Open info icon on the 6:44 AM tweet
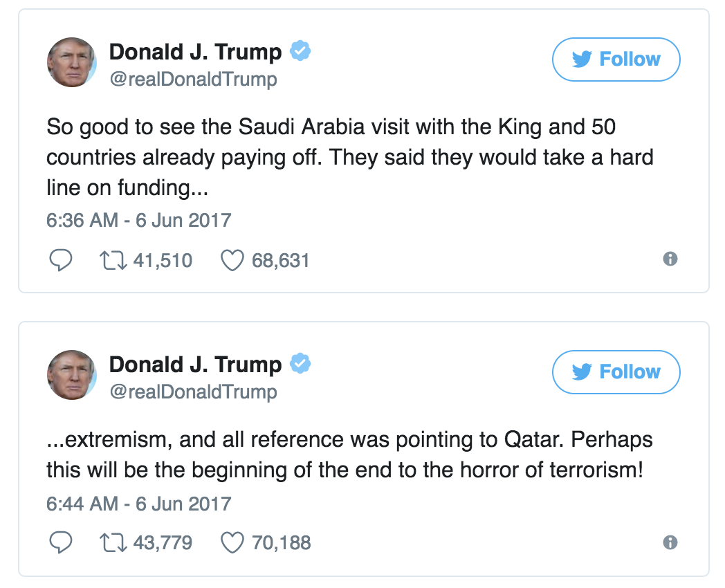725x588 pixels. 670,542
